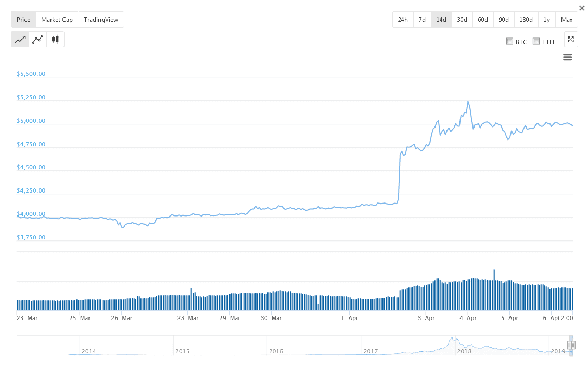Image resolution: width=588 pixels, height=381 pixels.
Task: Show the 180d time range
Action: pos(526,19)
